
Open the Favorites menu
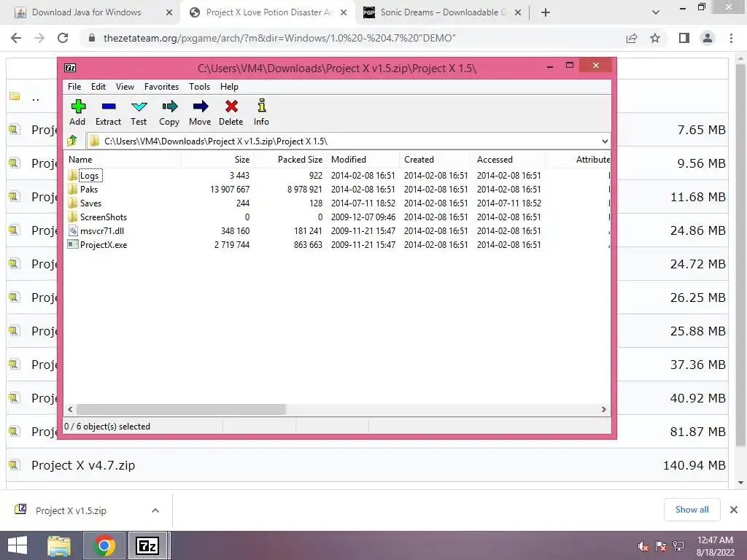point(161,87)
